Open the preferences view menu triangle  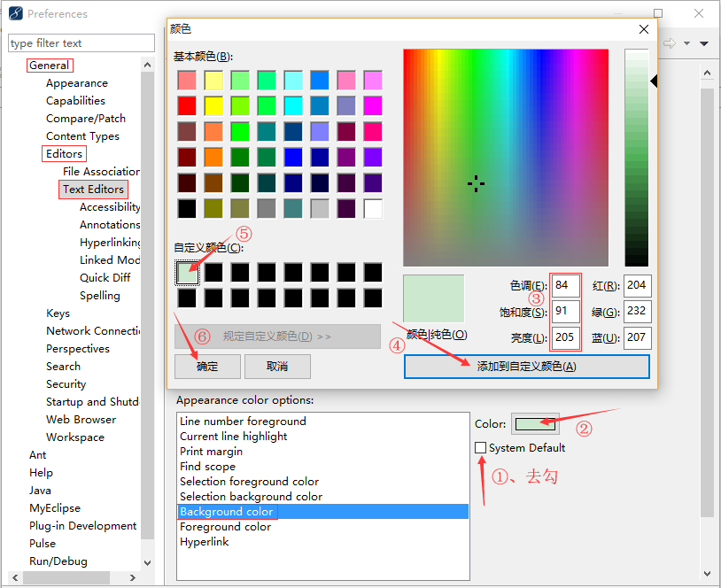704,43
